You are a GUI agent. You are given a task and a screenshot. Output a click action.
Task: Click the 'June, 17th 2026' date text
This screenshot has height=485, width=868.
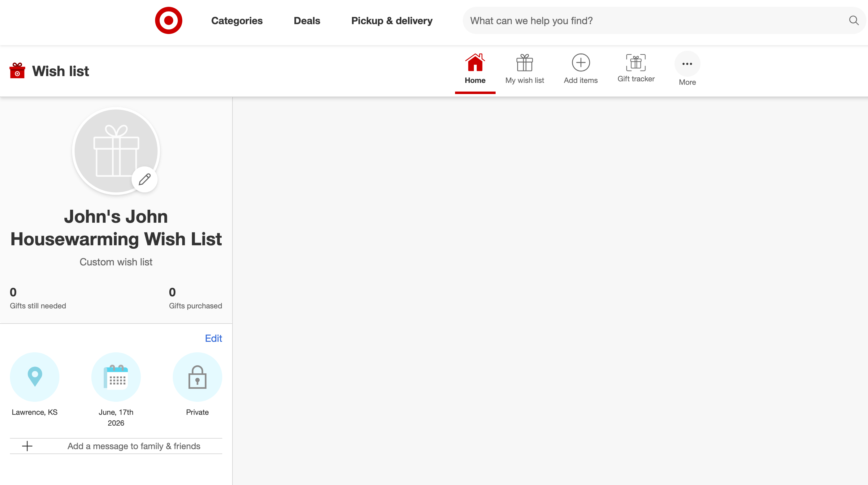[x=116, y=418]
